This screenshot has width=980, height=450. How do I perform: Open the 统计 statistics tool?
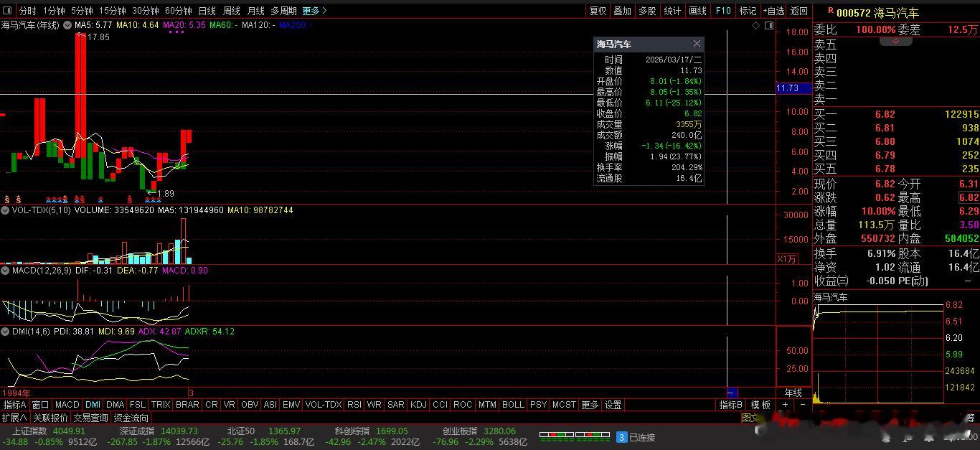pyautogui.click(x=672, y=11)
